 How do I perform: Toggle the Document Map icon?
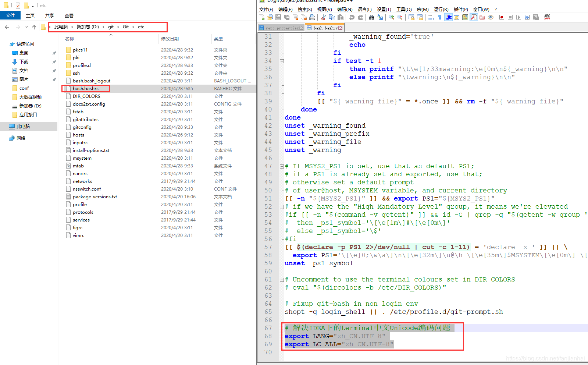pyautogui.click(x=465, y=17)
